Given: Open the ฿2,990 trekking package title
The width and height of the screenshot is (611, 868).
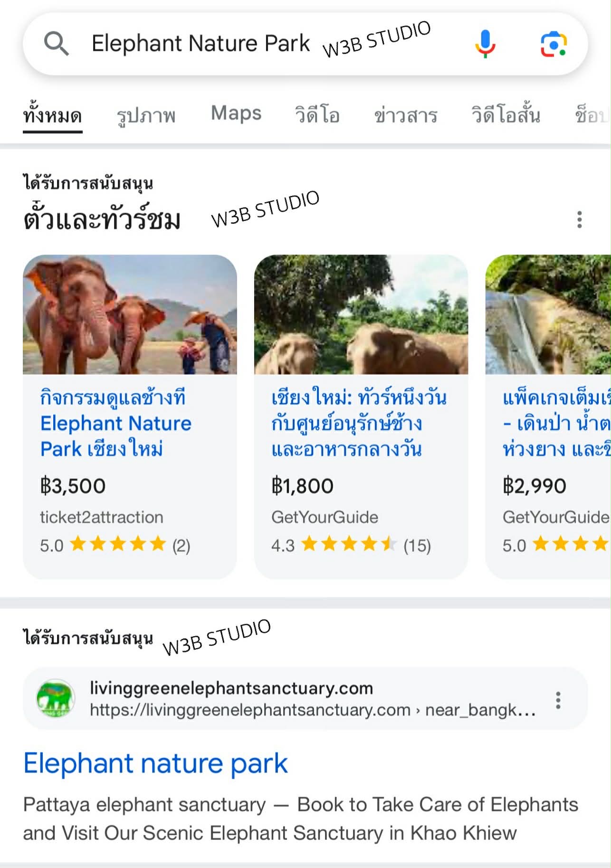Looking at the screenshot, I should pos(556,423).
